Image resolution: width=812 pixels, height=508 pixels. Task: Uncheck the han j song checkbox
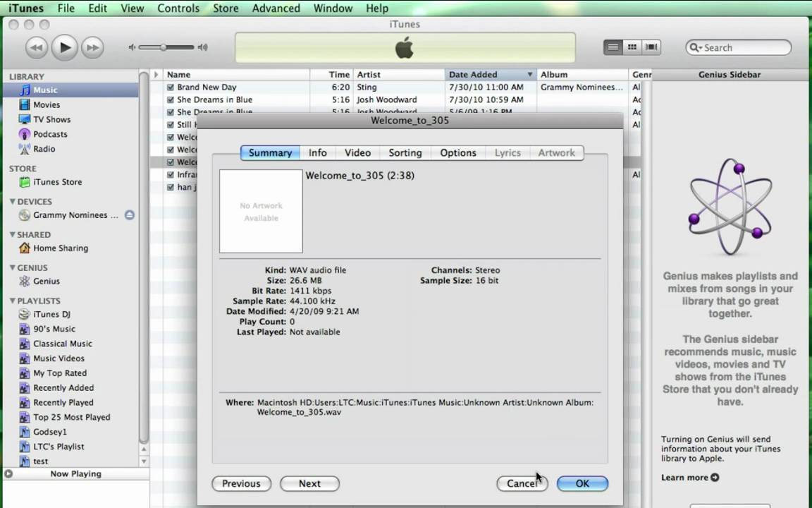(x=171, y=187)
